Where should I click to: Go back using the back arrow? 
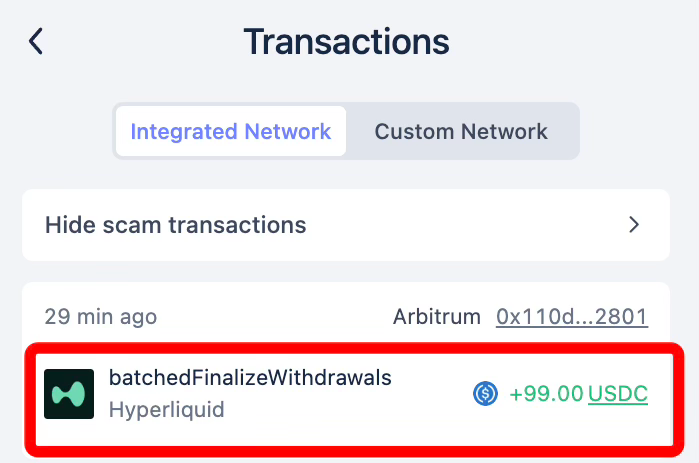coord(36,42)
